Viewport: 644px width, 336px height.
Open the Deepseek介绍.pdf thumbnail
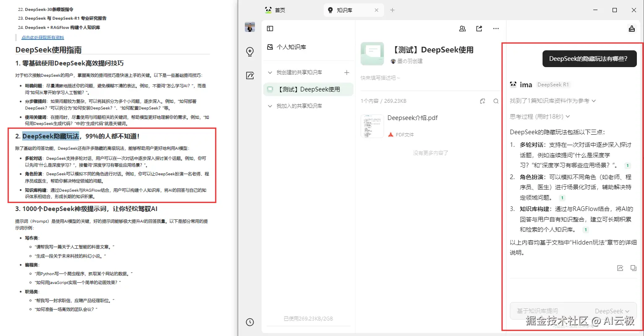372,126
